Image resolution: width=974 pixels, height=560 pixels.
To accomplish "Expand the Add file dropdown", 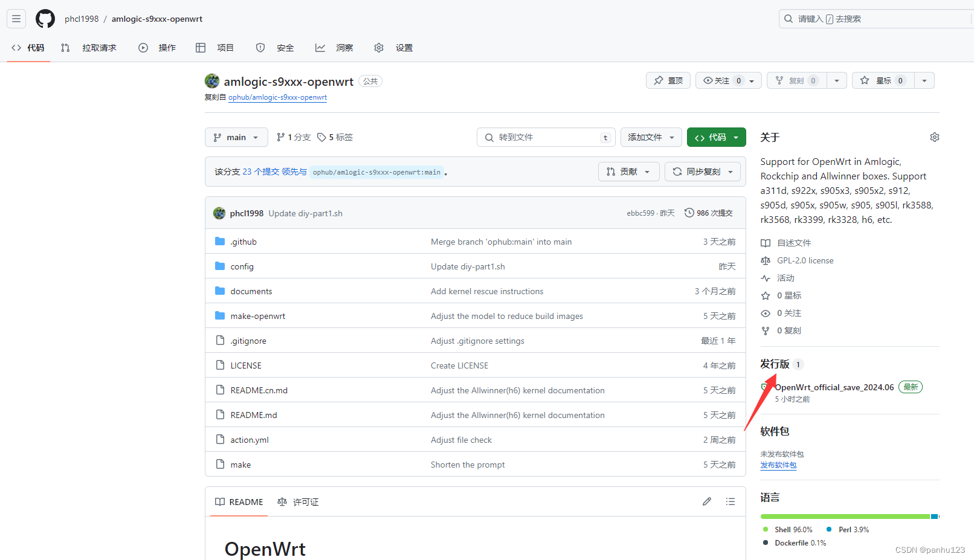I will click(x=651, y=137).
